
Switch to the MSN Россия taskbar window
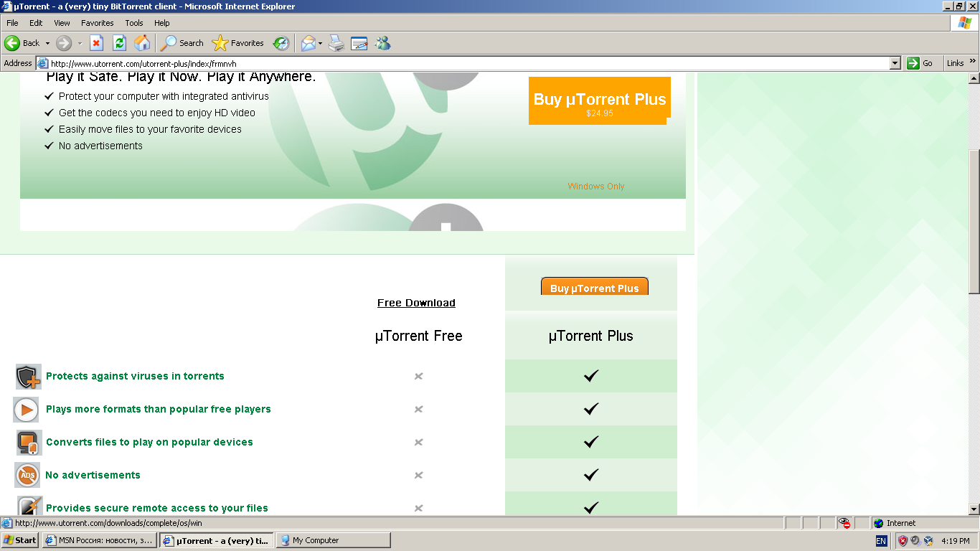[x=99, y=540]
